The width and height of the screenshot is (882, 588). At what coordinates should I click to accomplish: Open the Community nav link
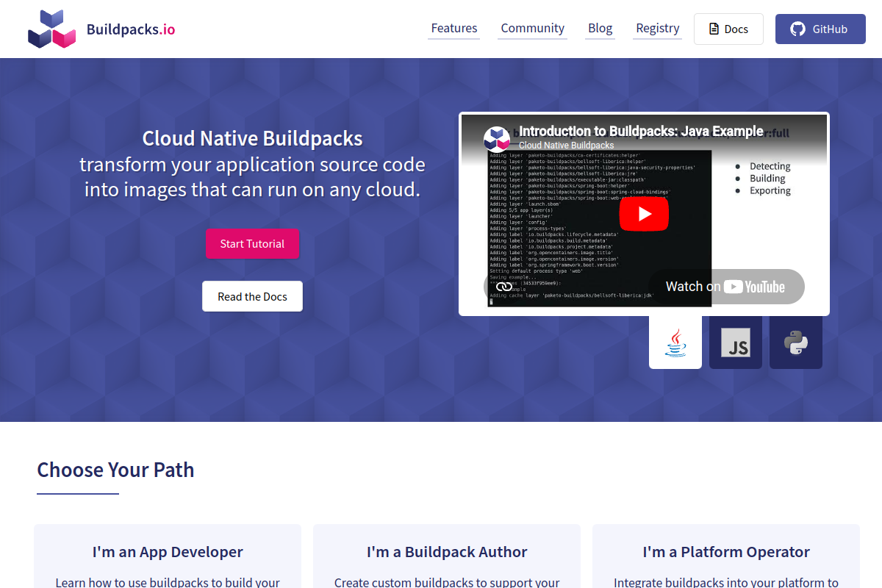533,28
